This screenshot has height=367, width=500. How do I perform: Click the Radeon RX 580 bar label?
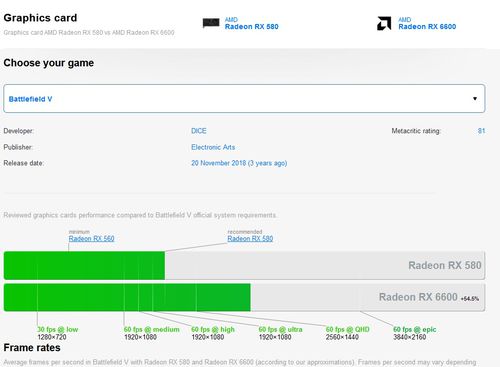point(445,265)
